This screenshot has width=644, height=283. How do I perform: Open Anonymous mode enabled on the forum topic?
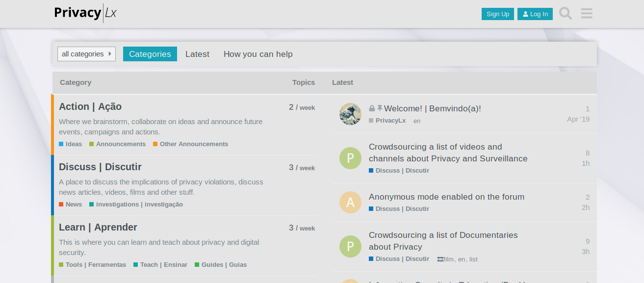(x=446, y=197)
